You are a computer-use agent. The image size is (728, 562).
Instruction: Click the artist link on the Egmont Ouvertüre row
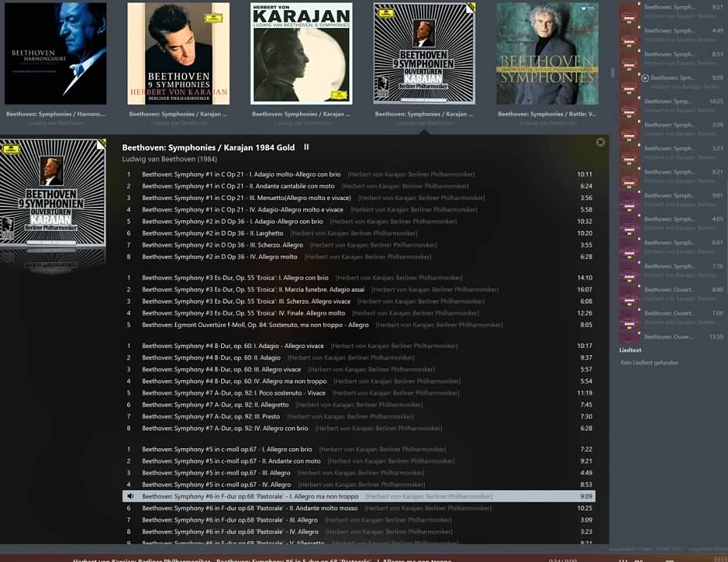(x=439, y=325)
